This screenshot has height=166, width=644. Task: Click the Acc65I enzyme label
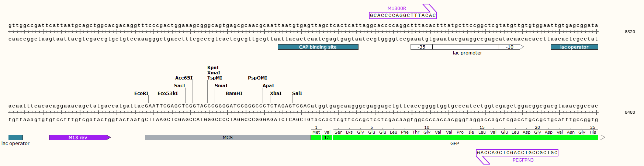(x=184, y=78)
